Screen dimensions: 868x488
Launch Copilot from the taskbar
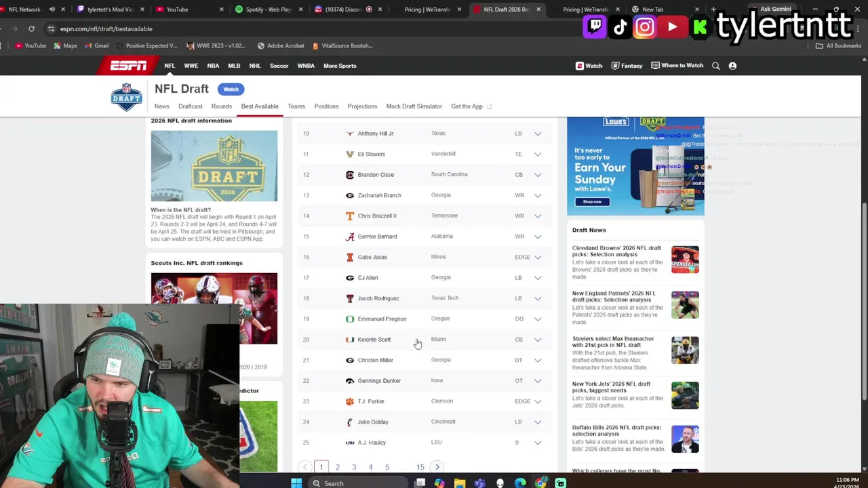439,483
